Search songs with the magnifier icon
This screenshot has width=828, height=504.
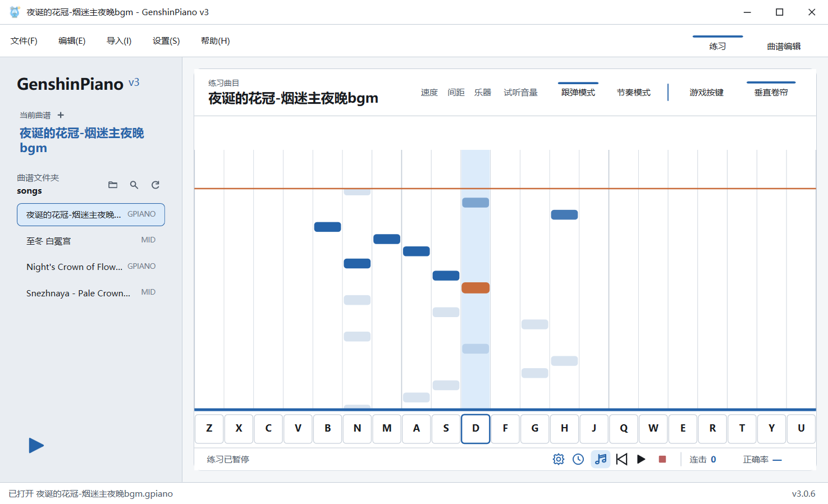tap(134, 185)
